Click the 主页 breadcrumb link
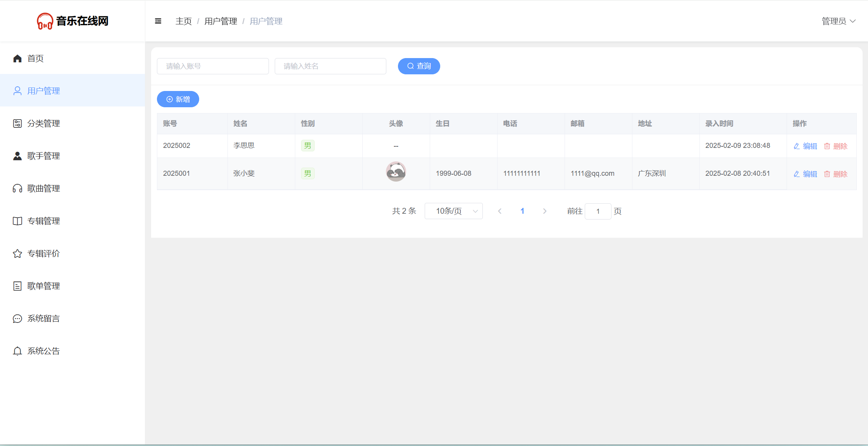This screenshot has width=868, height=446. coord(184,21)
